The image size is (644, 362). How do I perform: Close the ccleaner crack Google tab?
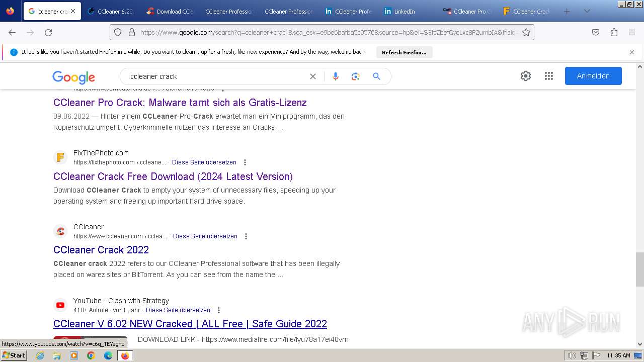tap(73, 11)
